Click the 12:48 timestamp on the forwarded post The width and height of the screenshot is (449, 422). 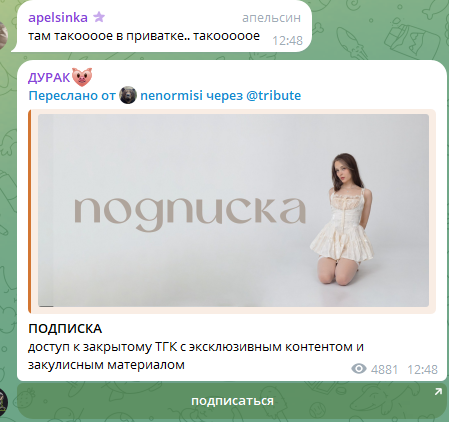pyautogui.click(x=422, y=370)
